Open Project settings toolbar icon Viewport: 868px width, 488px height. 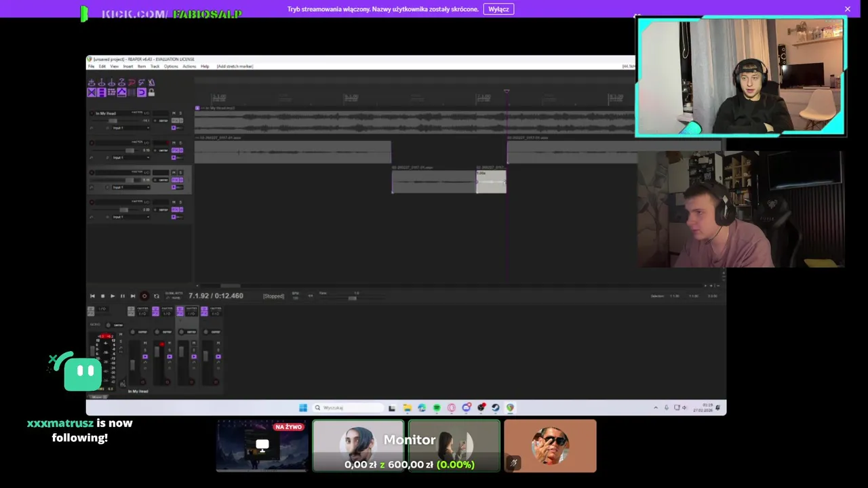pyautogui.click(x=121, y=83)
